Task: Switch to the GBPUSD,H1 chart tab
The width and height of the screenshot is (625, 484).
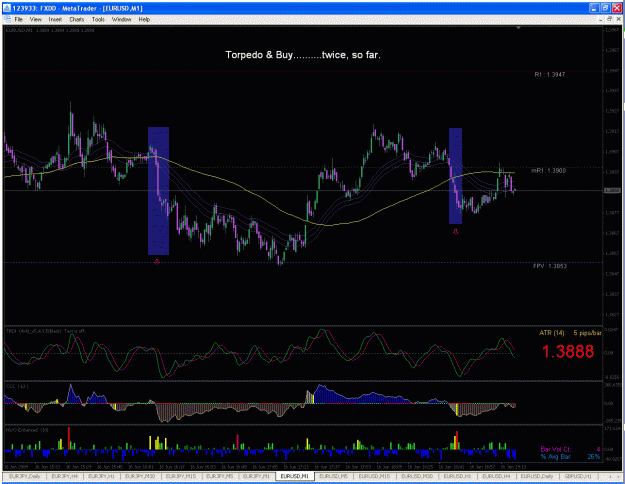Action: click(x=578, y=476)
